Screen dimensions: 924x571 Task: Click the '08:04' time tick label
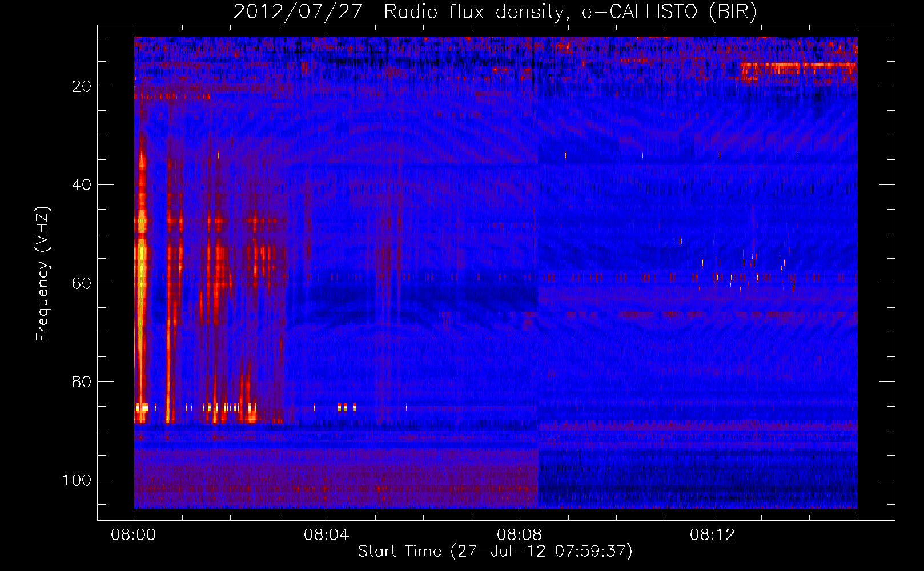point(327,535)
